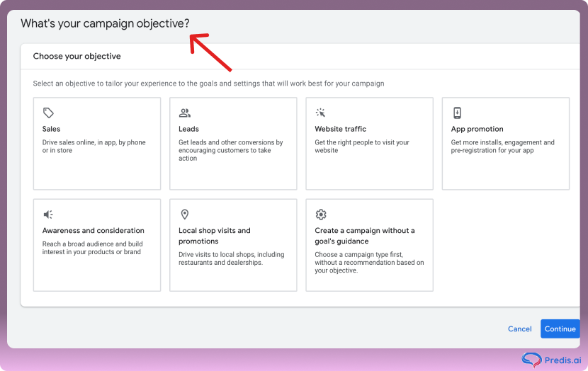The image size is (588, 371).
Task: Click the Sales price tag icon
Action: tap(48, 113)
